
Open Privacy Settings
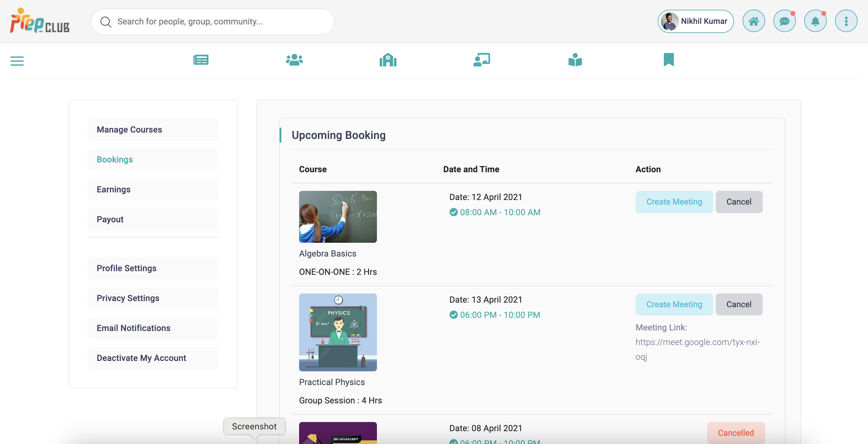[x=153, y=298]
